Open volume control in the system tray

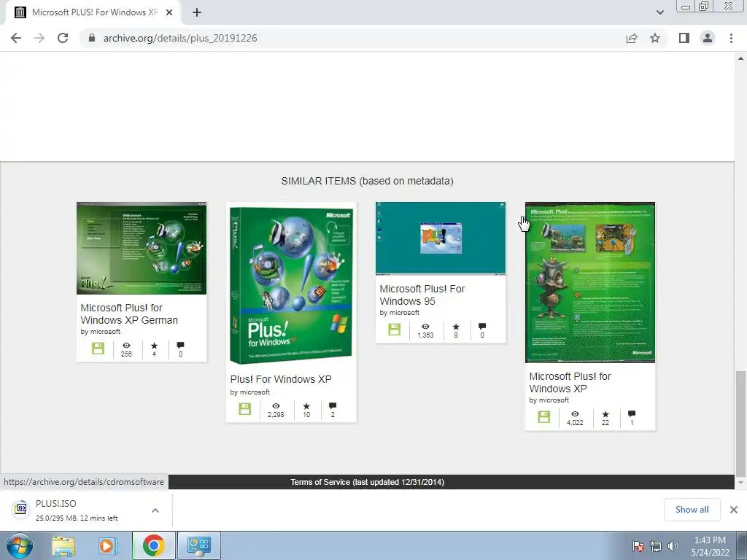[673, 546]
